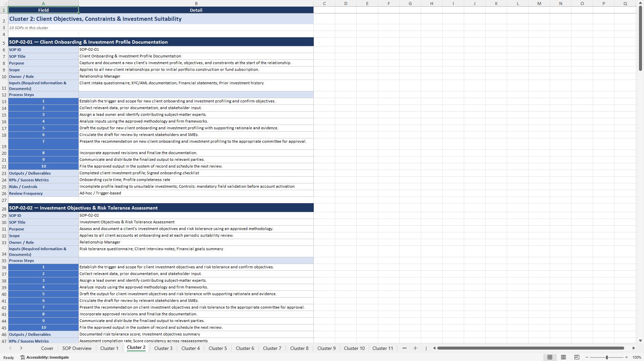This screenshot has width=644, height=361.
Task: Click 'Ad-hoc / Trigger-based' cell
Action: tap(196, 193)
